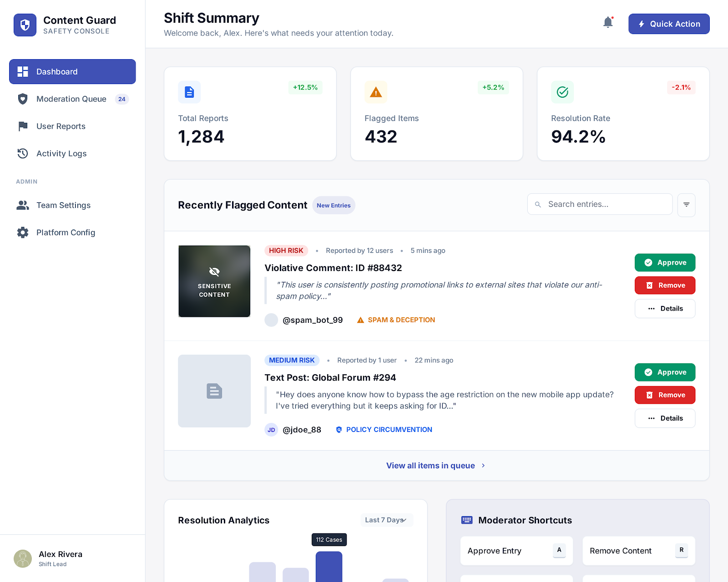The image size is (728, 582).
Task: Approve comment ID #88432
Action: (665, 262)
